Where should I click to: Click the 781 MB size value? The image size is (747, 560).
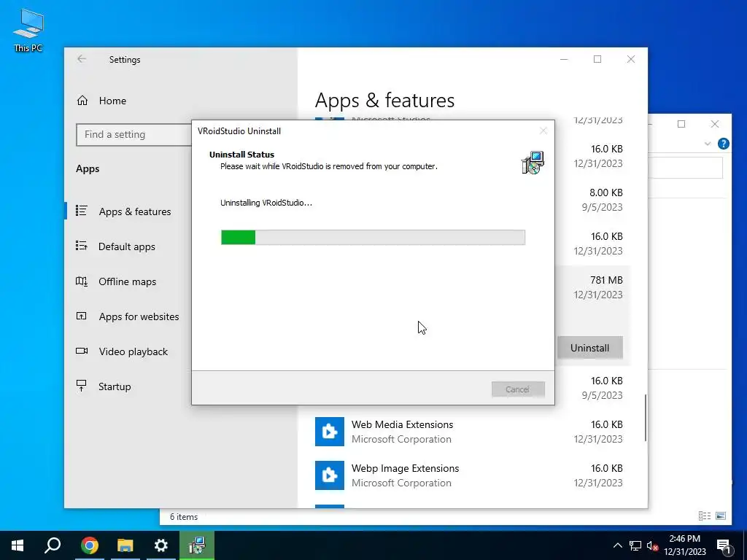point(606,280)
